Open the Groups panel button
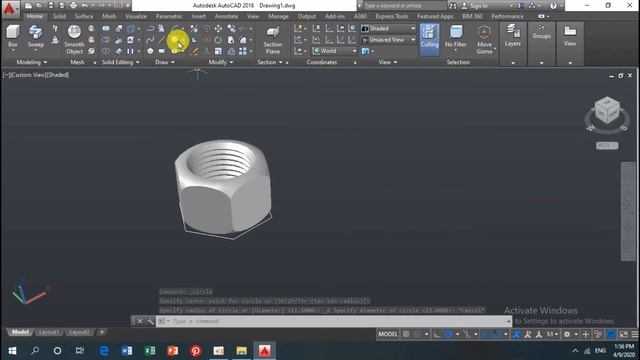Screen dimensions: 640x360 point(542,32)
